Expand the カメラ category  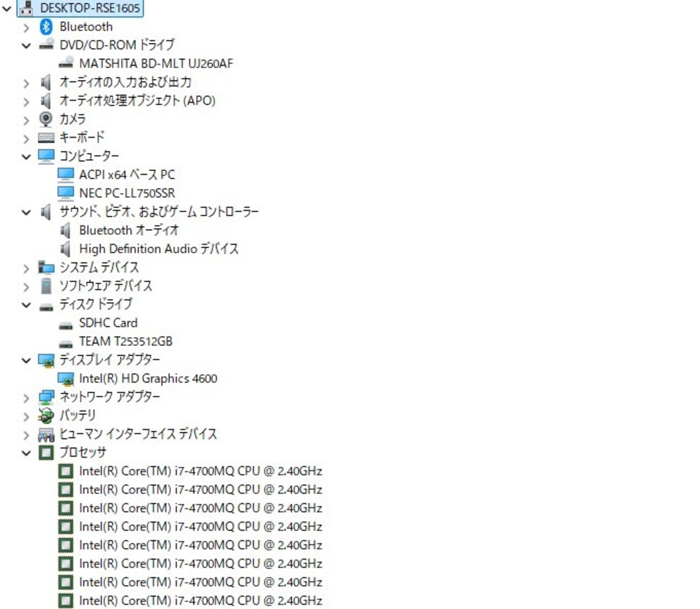point(26,120)
